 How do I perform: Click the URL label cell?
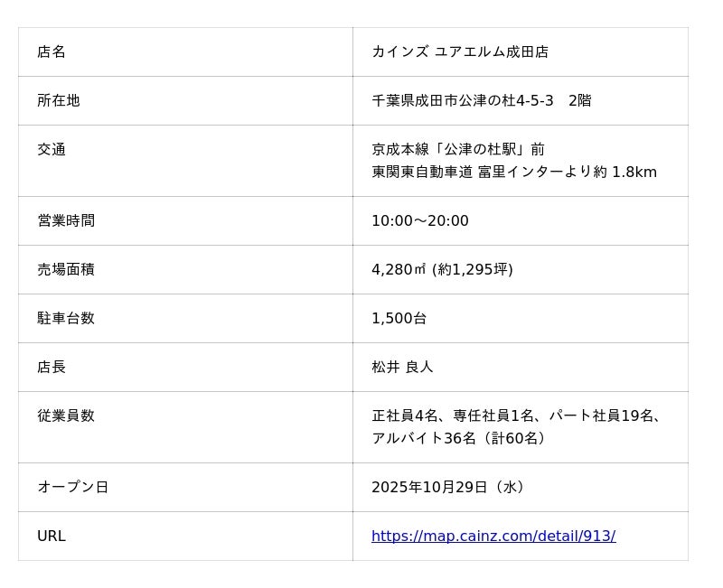point(52,536)
